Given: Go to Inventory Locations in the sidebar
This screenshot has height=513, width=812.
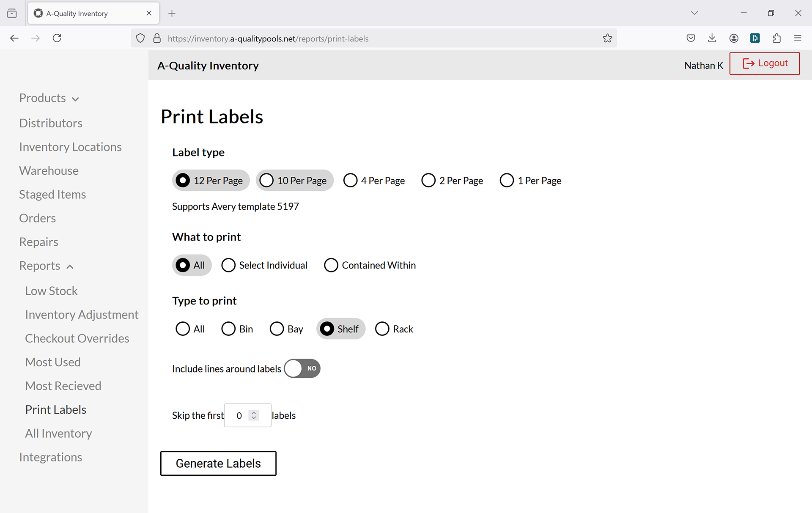Looking at the screenshot, I should 70,147.
